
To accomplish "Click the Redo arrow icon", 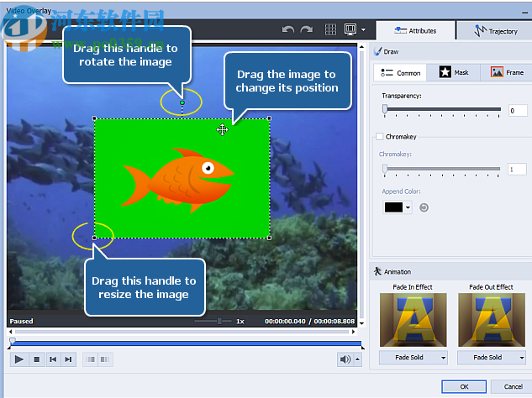I will click(307, 30).
